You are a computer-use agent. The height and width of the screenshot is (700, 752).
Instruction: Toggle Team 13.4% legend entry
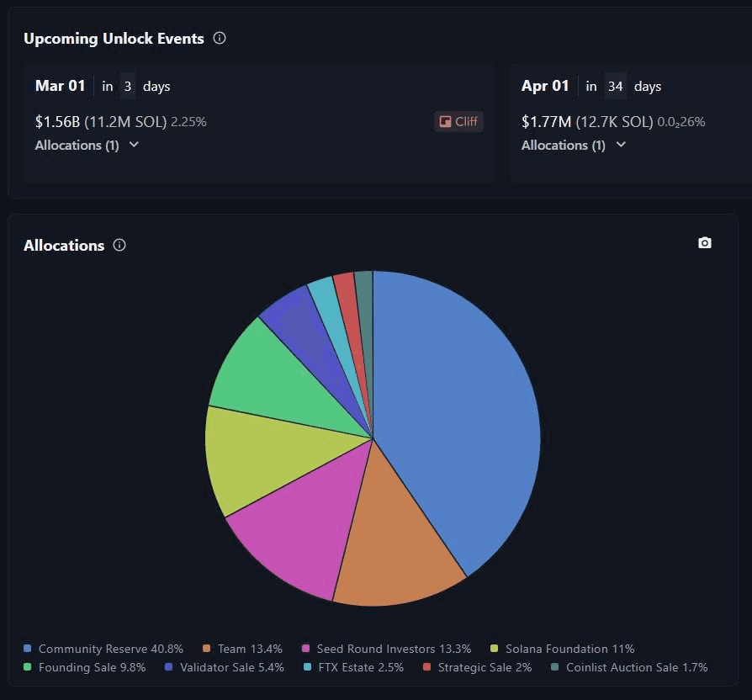click(242, 649)
